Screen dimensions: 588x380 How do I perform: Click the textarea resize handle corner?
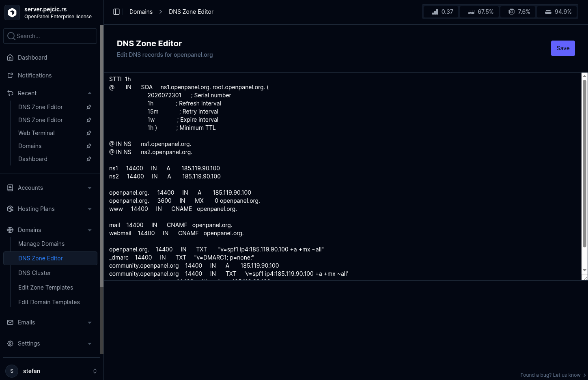[585, 277]
